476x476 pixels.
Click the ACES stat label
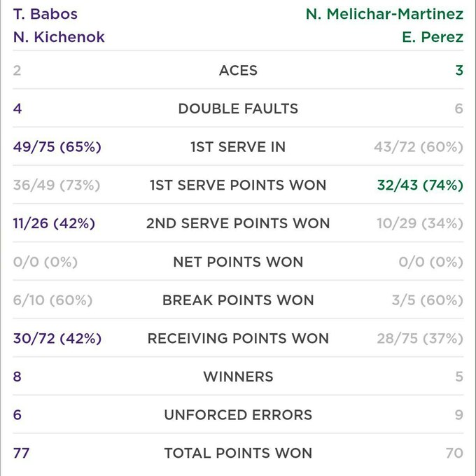[238, 71]
